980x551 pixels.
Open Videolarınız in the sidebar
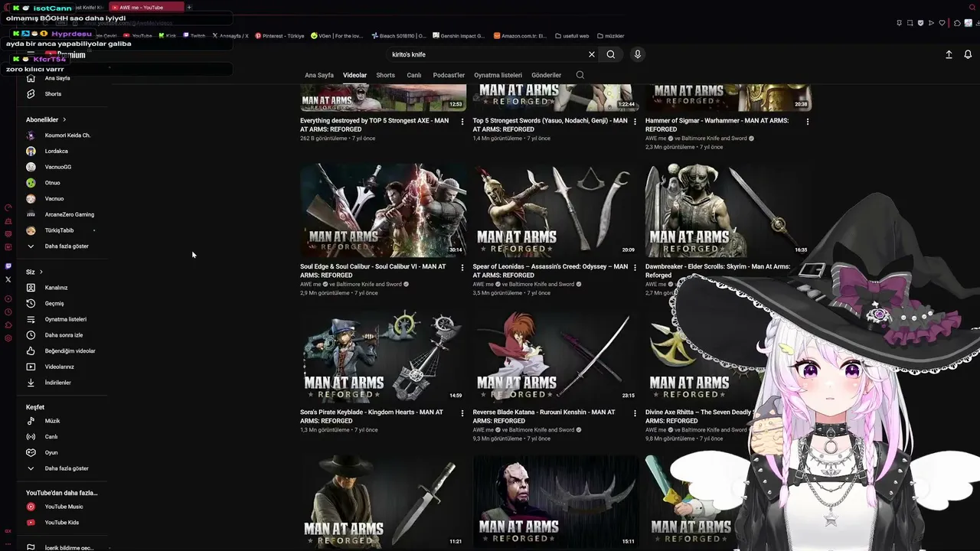[59, 367]
